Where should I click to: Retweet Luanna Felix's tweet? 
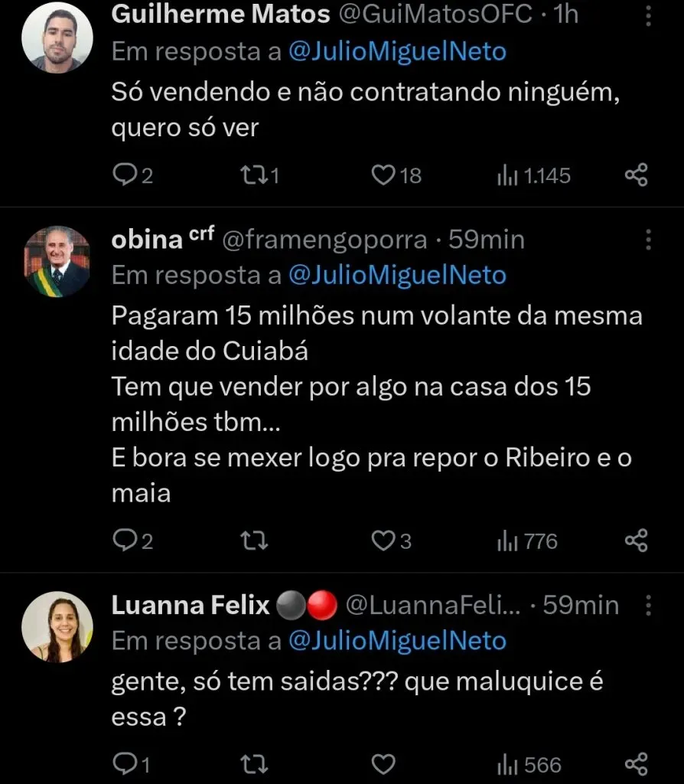point(252,764)
